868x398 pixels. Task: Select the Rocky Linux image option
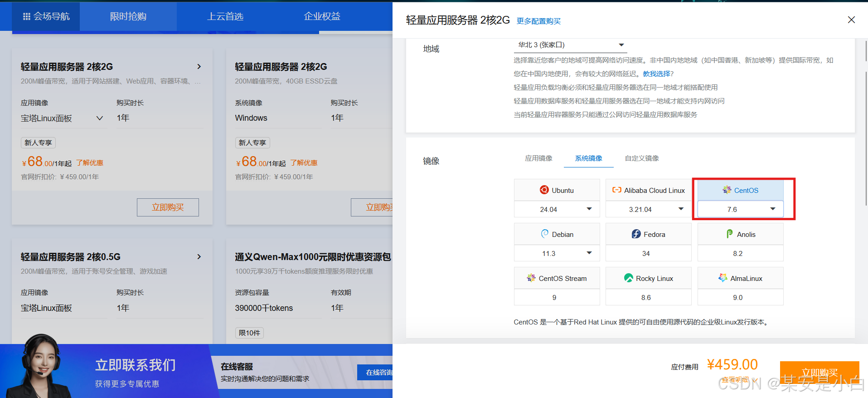click(649, 278)
